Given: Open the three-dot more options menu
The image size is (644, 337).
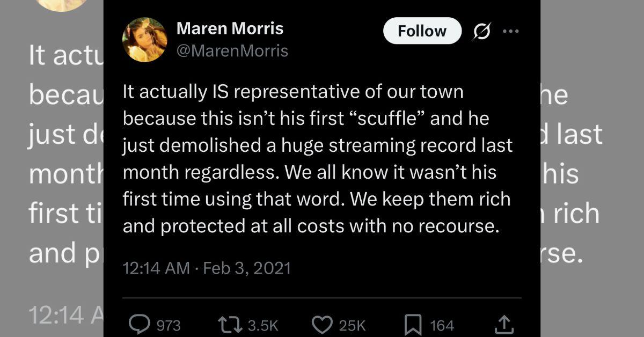Looking at the screenshot, I should [510, 32].
